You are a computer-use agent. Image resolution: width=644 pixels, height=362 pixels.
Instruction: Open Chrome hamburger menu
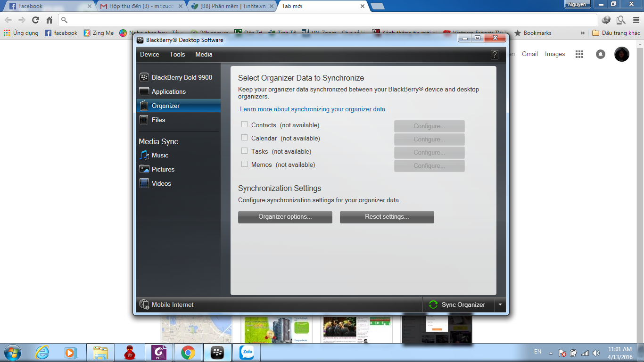pos(635,20)
